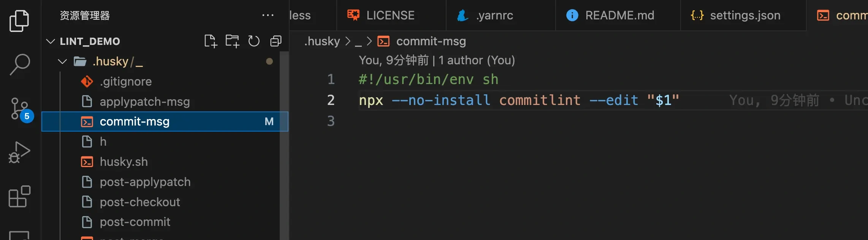This screenshot has height=240, width=868.
Task: Collapse the LINT_DEMO root section
Action: (51, 41)
